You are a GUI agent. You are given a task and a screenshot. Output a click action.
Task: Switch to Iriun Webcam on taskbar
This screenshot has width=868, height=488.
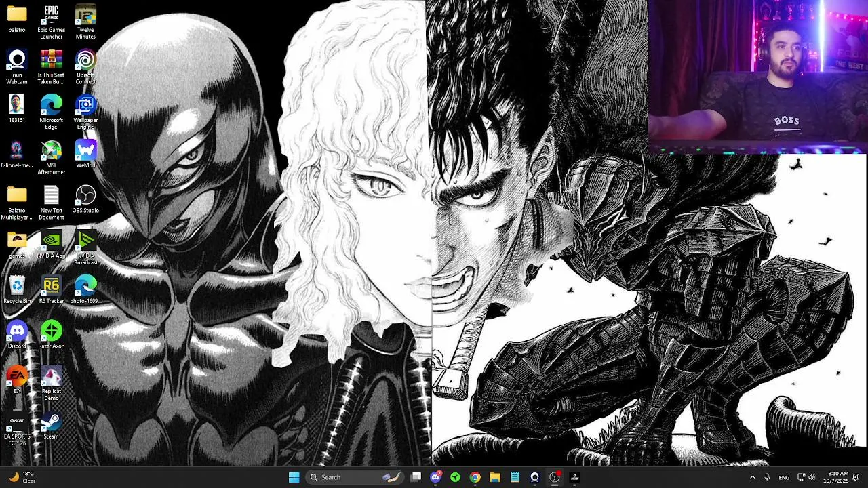coord(534,477)
